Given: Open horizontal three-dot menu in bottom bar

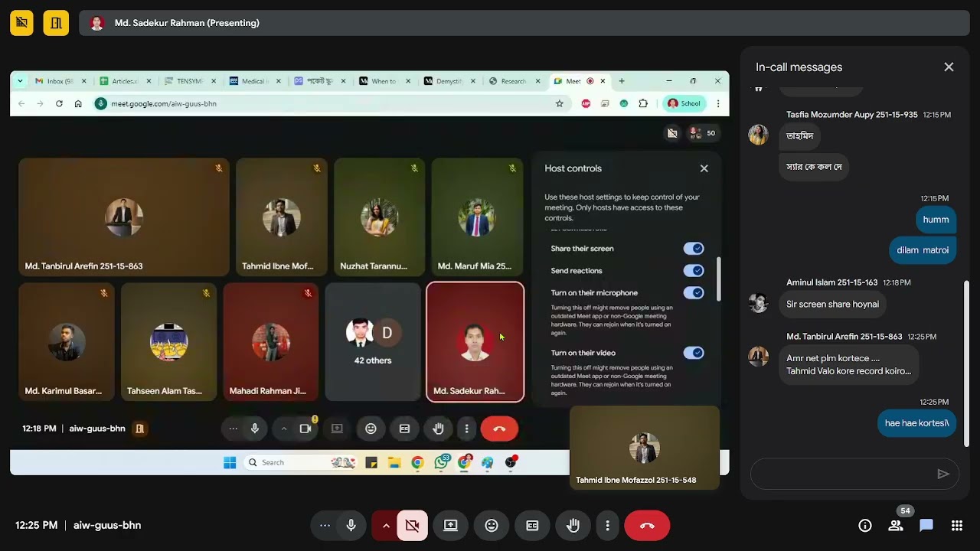Looking at the screenshot, I should click(325, 526).
